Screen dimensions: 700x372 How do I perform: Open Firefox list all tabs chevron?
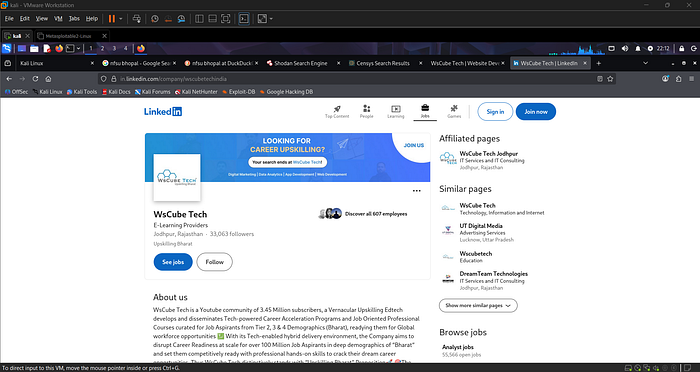pyautogui.click(x=646, y=63)
